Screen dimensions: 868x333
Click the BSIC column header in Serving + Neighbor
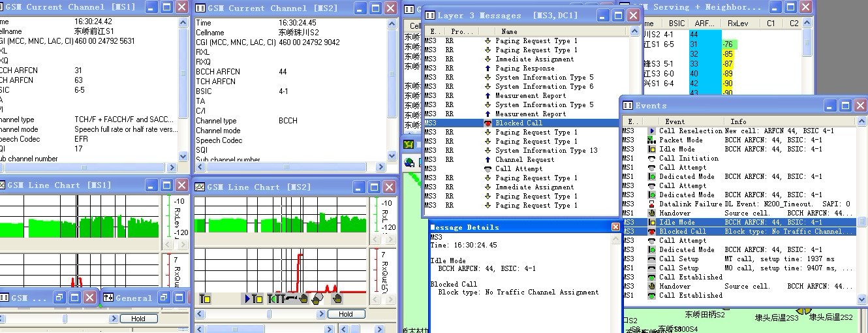pyautogui.click(x=677, y=24)
